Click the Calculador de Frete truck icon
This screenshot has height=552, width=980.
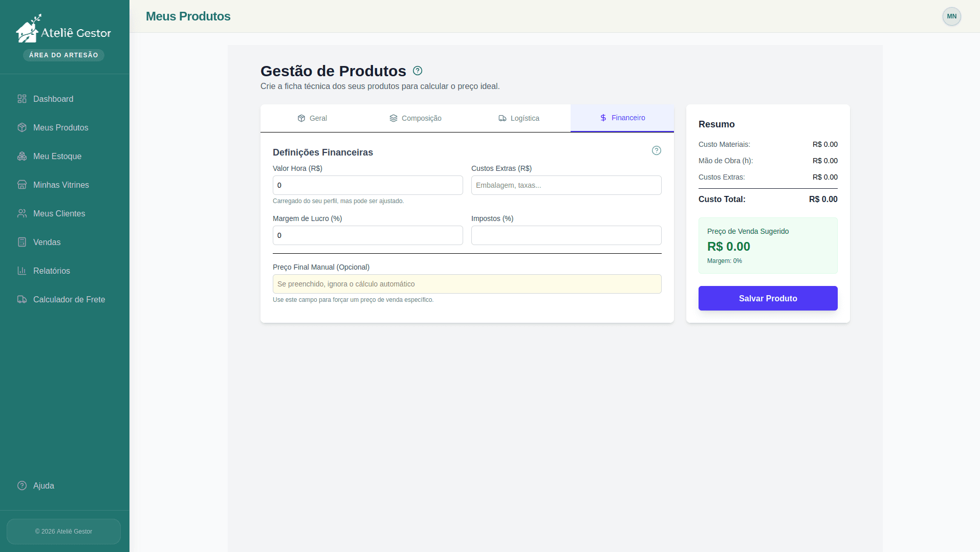22,299
